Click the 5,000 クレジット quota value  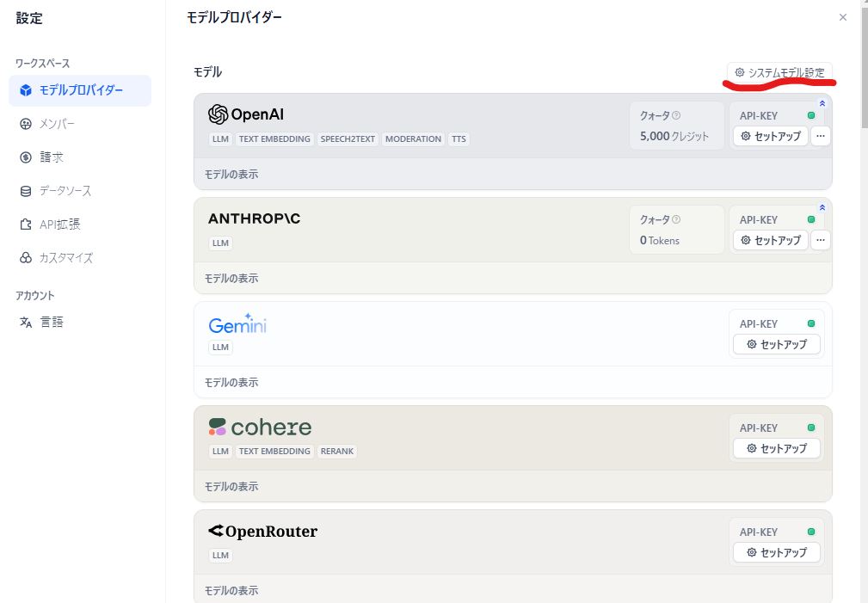(x=674, y=136)
